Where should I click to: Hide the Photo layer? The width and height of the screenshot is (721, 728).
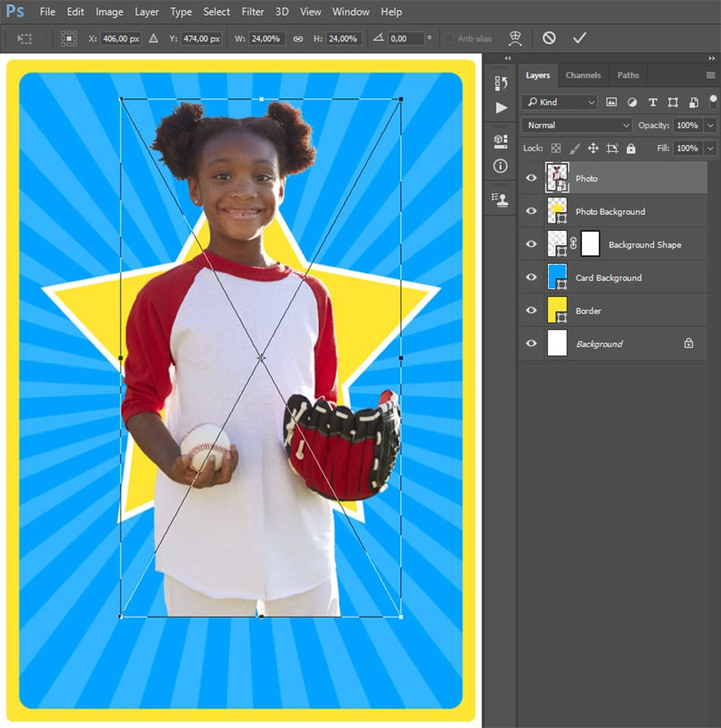click(531, 178)
